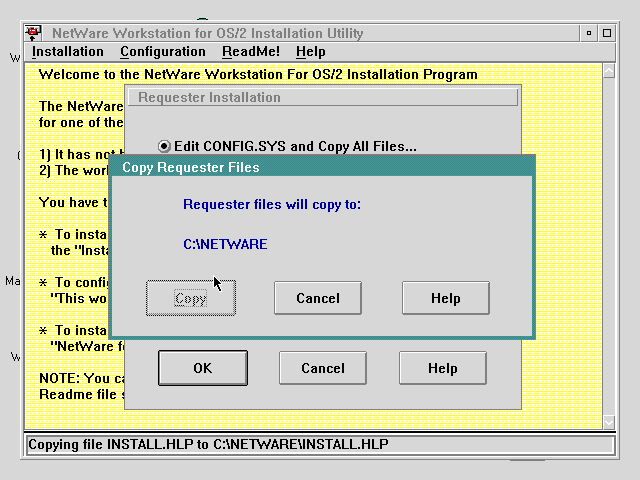640x480 pixels.
Task: Click the Requester Installation title bar
Action: tap(323, 98)
